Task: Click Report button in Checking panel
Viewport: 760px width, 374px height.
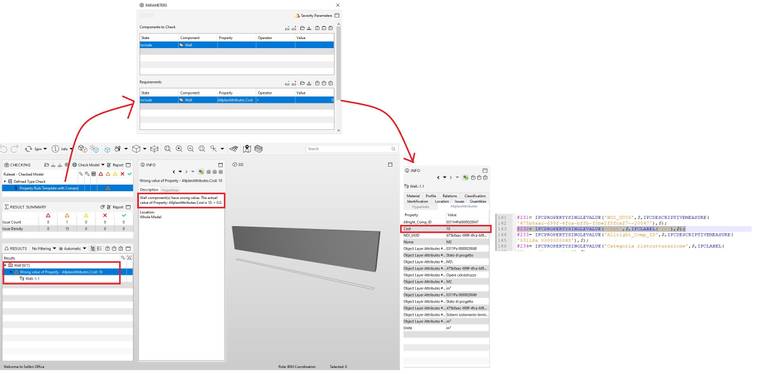Action: (x=115, y=165)
